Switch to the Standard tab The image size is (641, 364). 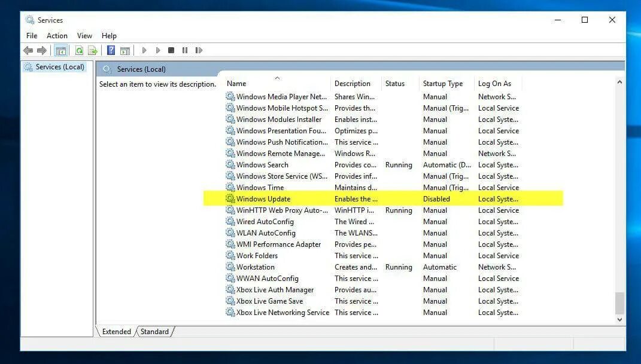(x=154, y=331)
